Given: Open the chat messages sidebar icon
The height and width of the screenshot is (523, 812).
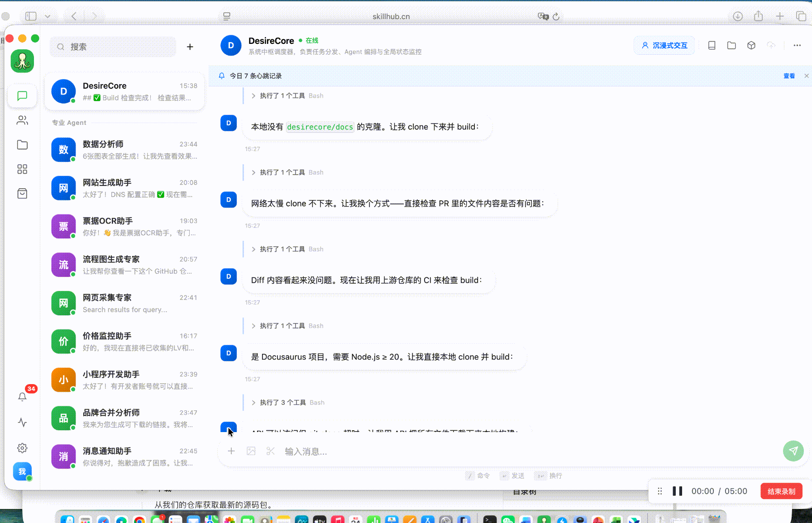Looking at the screenshot, I should 22,96.
